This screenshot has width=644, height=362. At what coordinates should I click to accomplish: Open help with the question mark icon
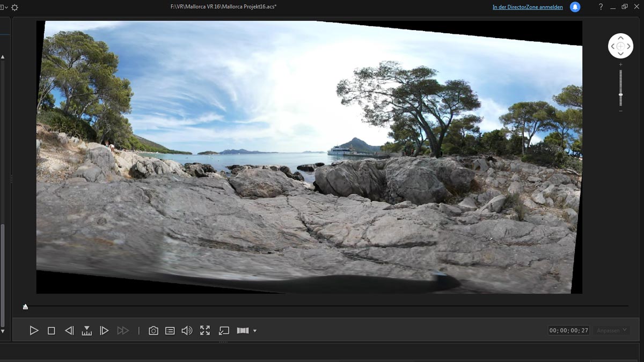(601, 7)
